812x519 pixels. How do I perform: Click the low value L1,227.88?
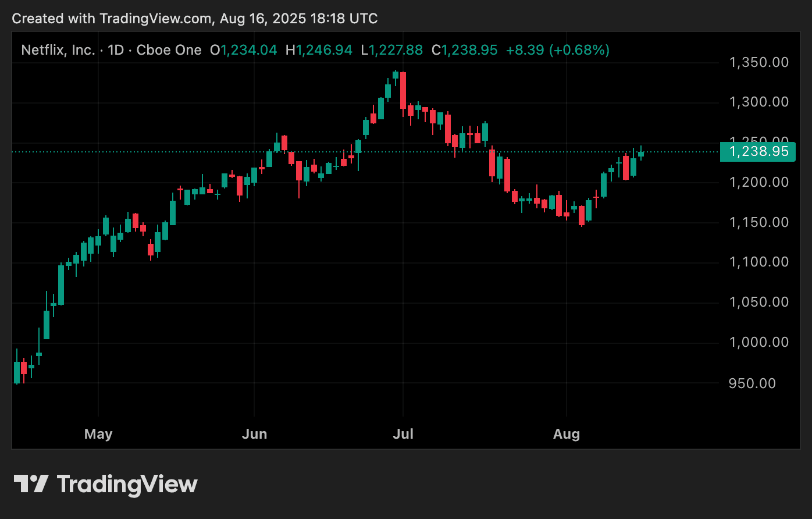(392, 50)
